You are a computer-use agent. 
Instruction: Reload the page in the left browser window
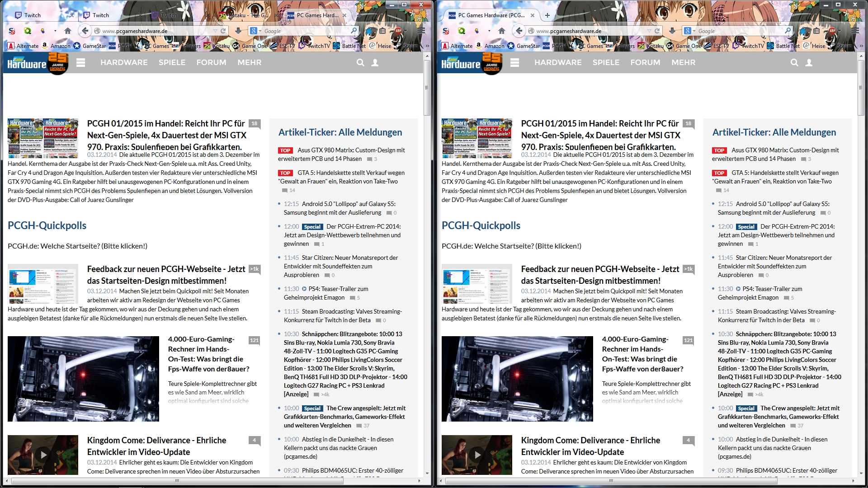(x=223, y=31)
